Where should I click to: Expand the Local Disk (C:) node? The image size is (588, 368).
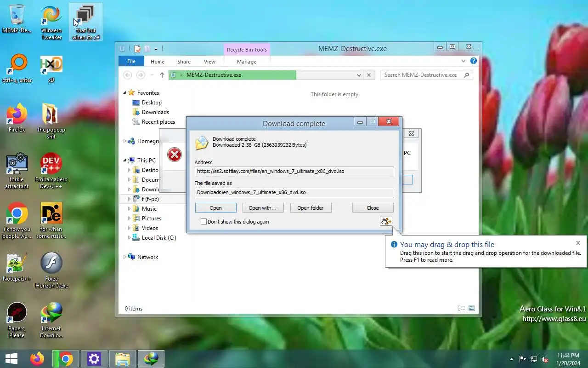(129, 238)
